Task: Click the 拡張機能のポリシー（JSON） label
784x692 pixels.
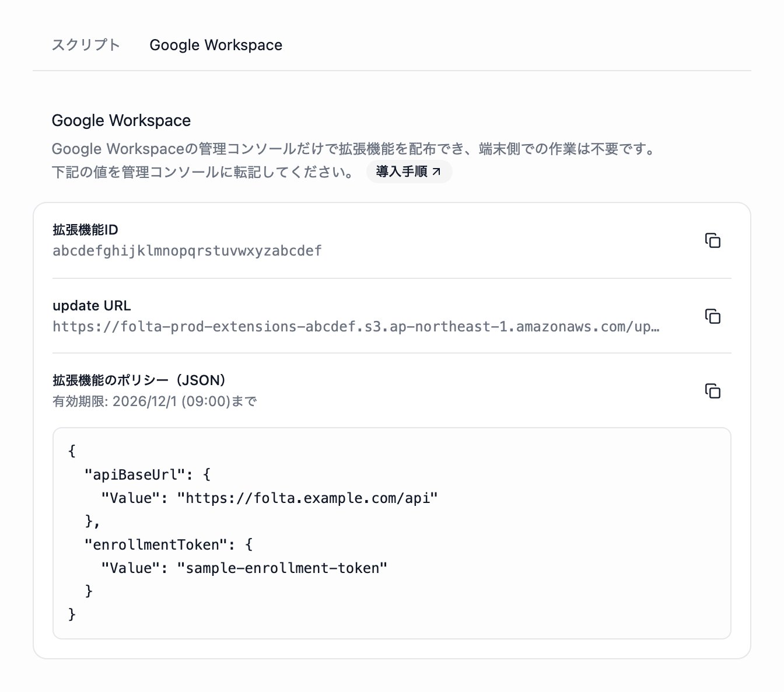Action: [139, 380]
